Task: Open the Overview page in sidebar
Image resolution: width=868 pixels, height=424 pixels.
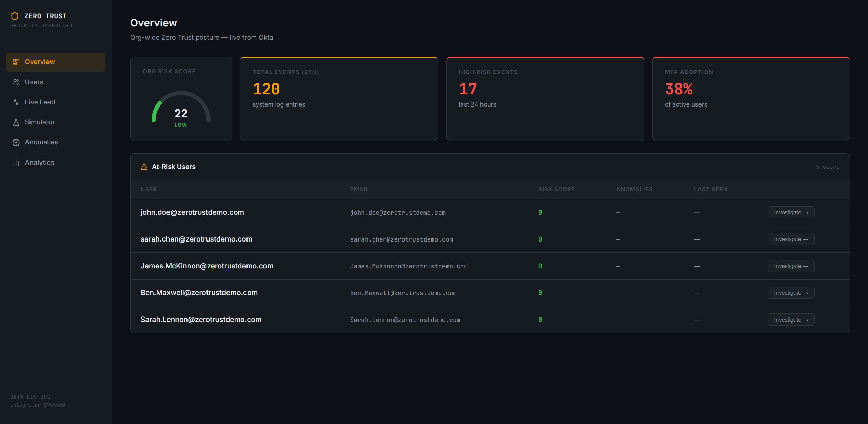Action: (56, 62)
